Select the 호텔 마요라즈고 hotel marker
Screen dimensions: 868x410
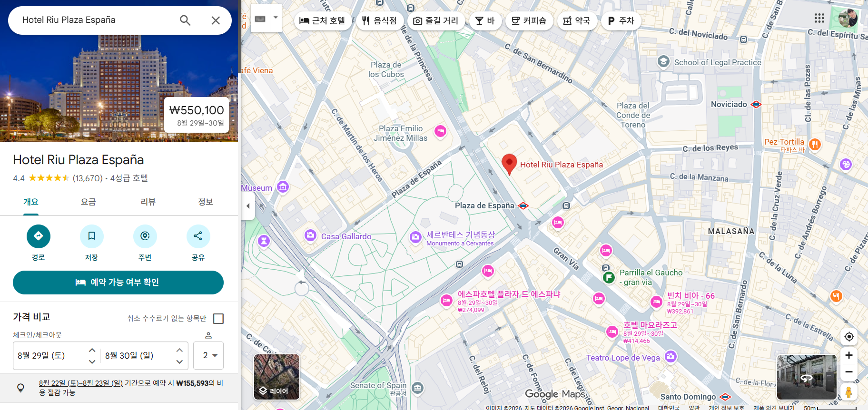[x=612, y=332]
